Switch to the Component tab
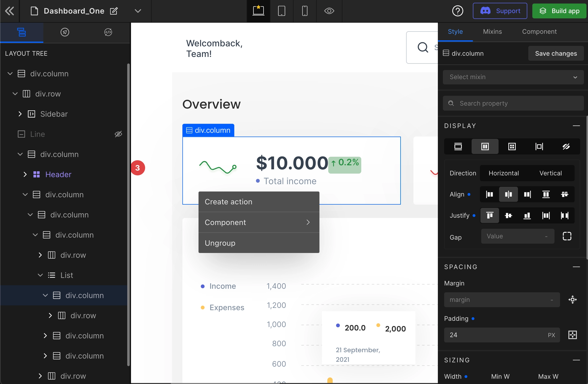 coord(539,32)
